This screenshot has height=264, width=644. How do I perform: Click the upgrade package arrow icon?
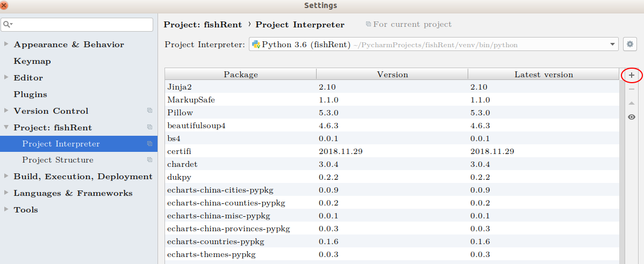[632, 103]
